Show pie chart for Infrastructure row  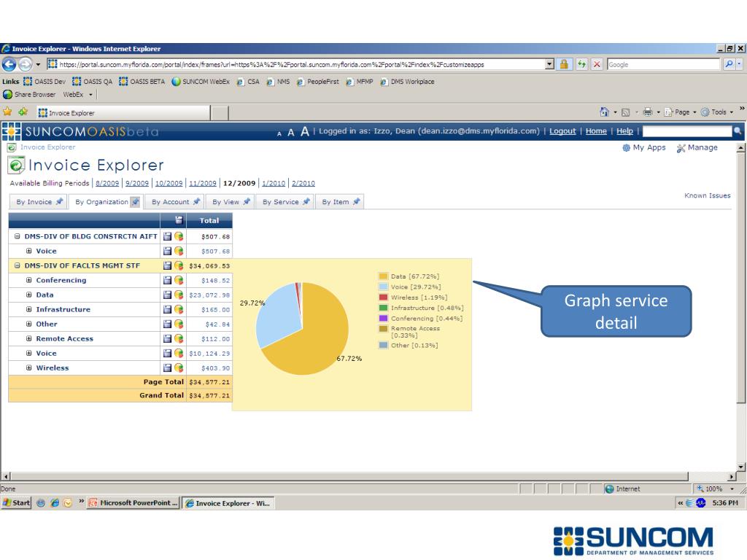(x=179, y=309)
